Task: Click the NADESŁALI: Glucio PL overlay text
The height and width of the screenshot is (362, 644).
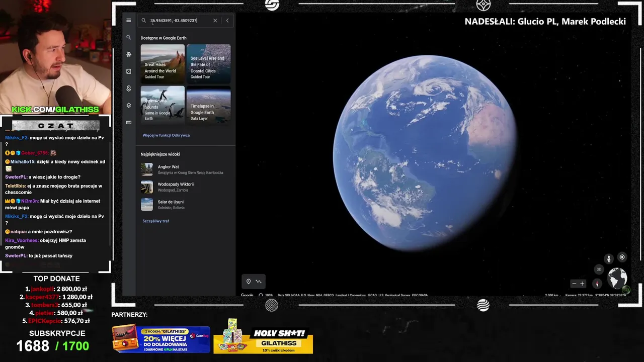Action: point(545,22)
